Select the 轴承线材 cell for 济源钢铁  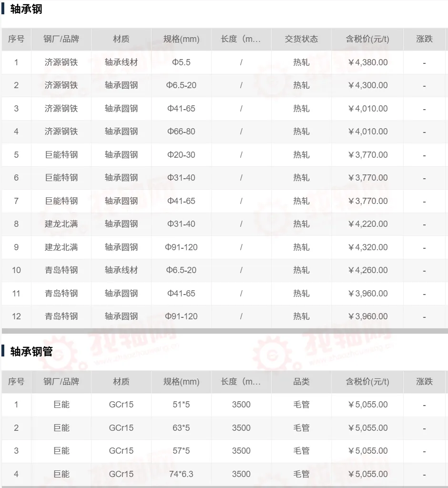click(x=121, y=62)
